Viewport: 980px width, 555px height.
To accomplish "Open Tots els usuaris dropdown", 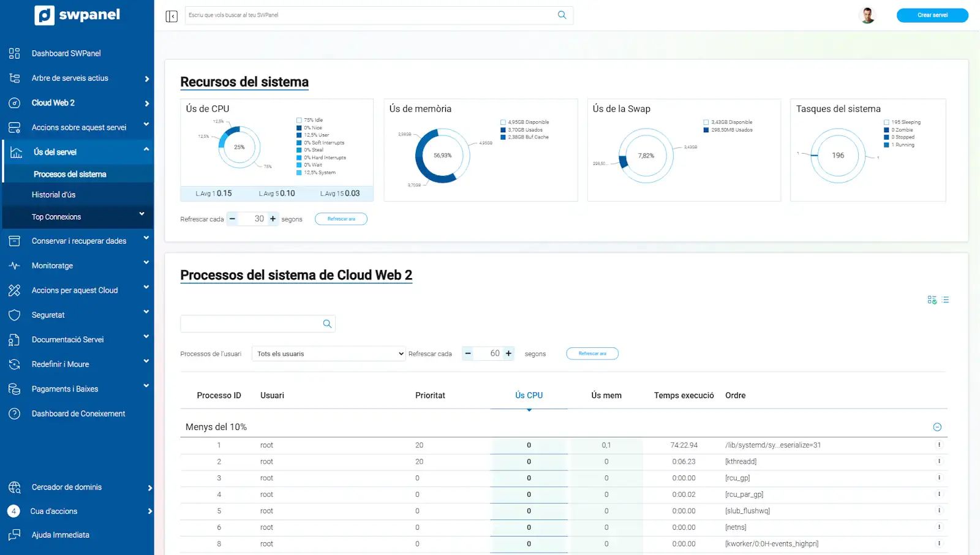I will (x=329, y=353).
